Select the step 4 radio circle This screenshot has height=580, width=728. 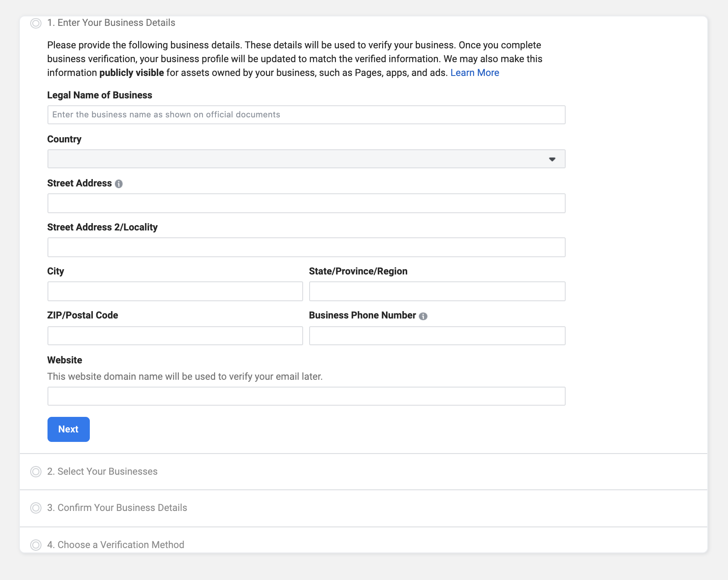click(35, 545)
